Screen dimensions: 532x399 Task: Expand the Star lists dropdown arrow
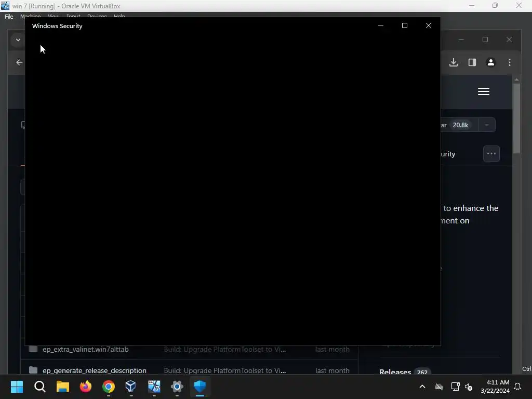coord(487,125)
